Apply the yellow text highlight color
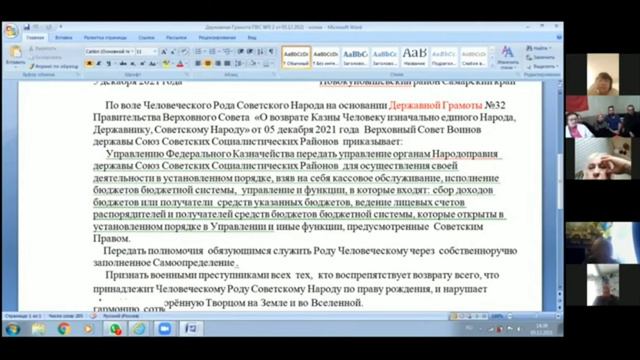 click(166, 64)
